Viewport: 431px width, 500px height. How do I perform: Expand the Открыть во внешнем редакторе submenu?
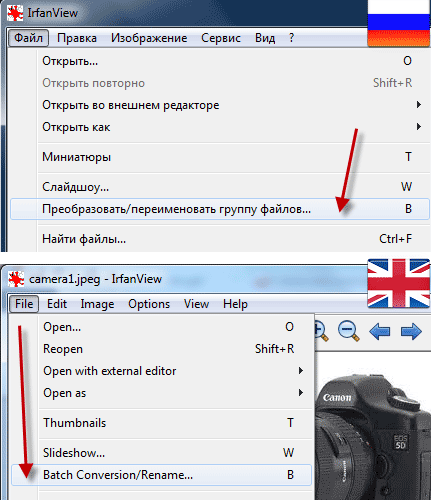tap(232, 105)
